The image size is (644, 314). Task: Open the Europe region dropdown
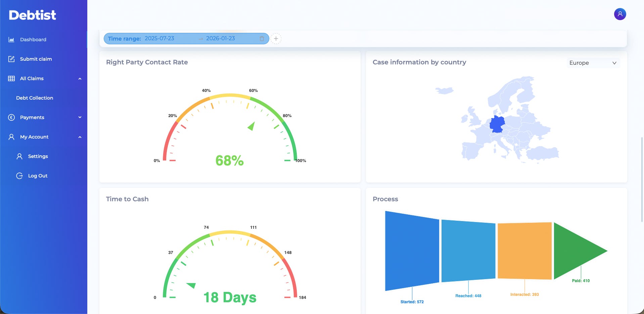point(593,63)
